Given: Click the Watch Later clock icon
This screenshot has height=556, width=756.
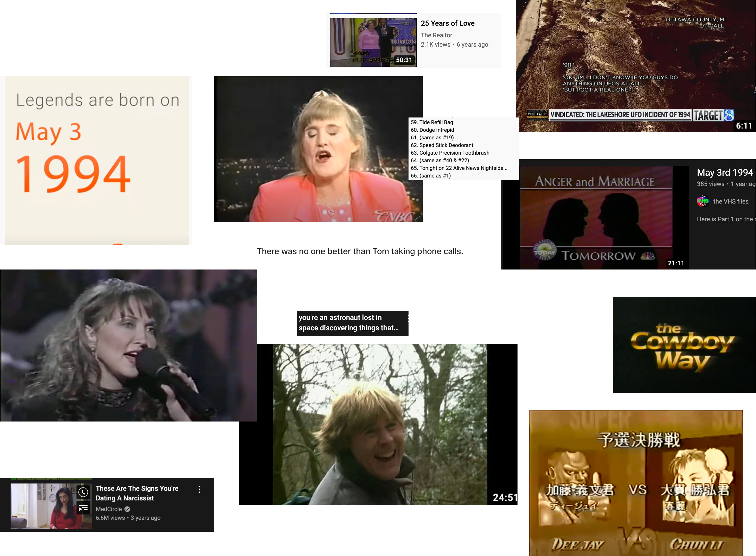Looking at the screenshot, I should pyautogui.click(x=83, y=492).
